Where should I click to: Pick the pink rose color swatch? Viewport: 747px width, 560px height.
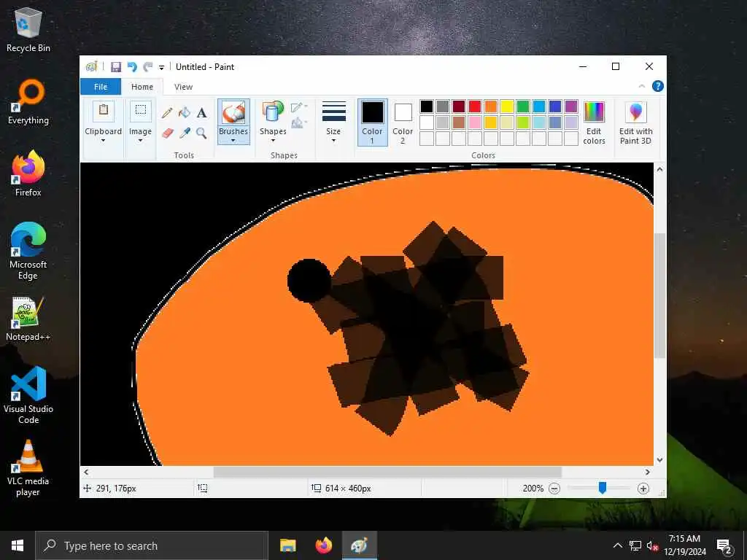click(x=475, y=122)
